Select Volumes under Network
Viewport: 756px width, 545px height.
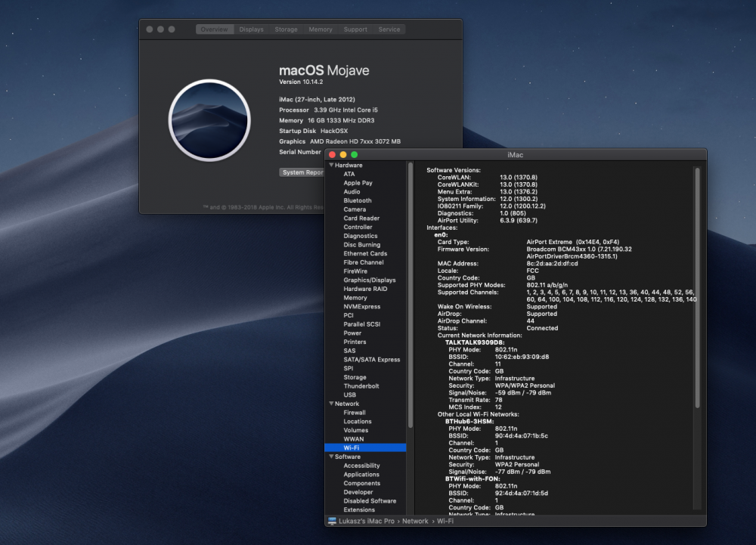tap(356, 430)
